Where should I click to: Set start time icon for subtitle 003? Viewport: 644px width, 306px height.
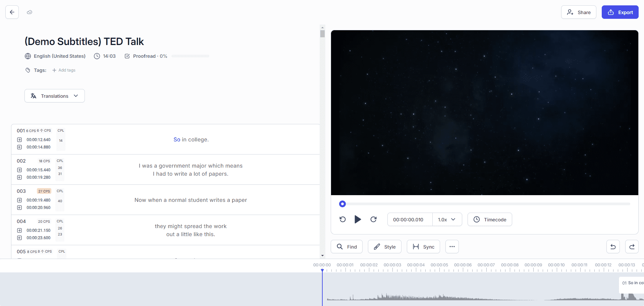pyautogui.click(x=19, y=200)
